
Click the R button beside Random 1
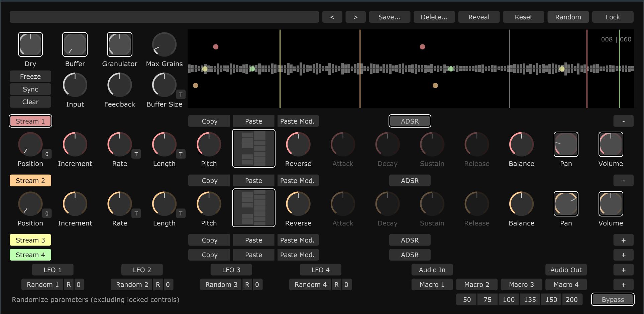69,285
